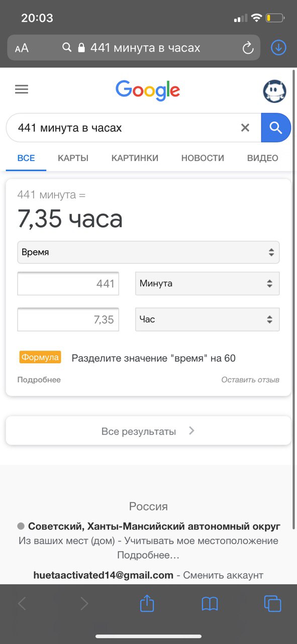Open the Google hamburger menu
Screen dimensions: 297x644
(22, 90)
